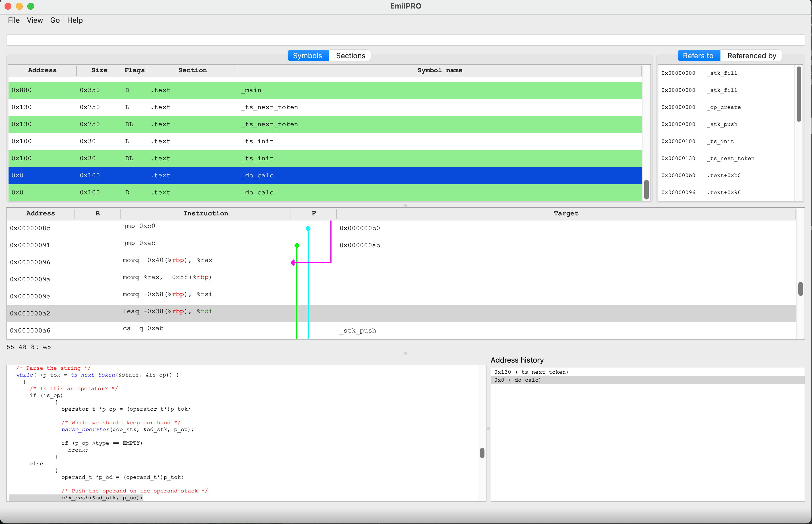Image resolution: width=812 pixels, height=524 pixels.
Task: Select the _main symbol row
Action: pyautogui.click(x=251, y=90)
